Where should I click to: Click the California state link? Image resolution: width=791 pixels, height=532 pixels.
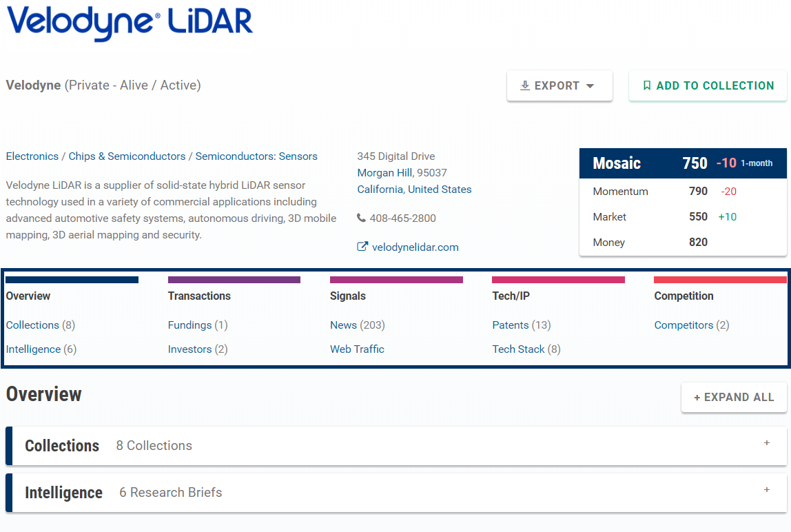tap(380, 190)
